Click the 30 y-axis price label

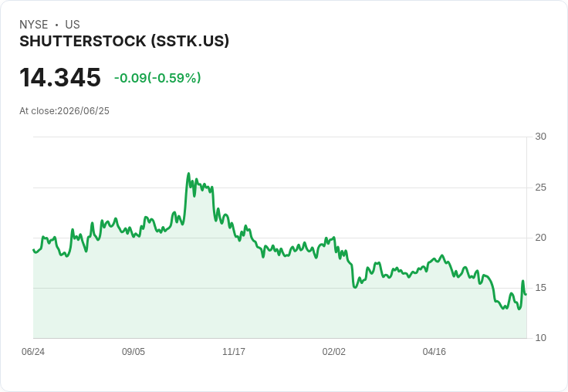click(x=540, y=137)
